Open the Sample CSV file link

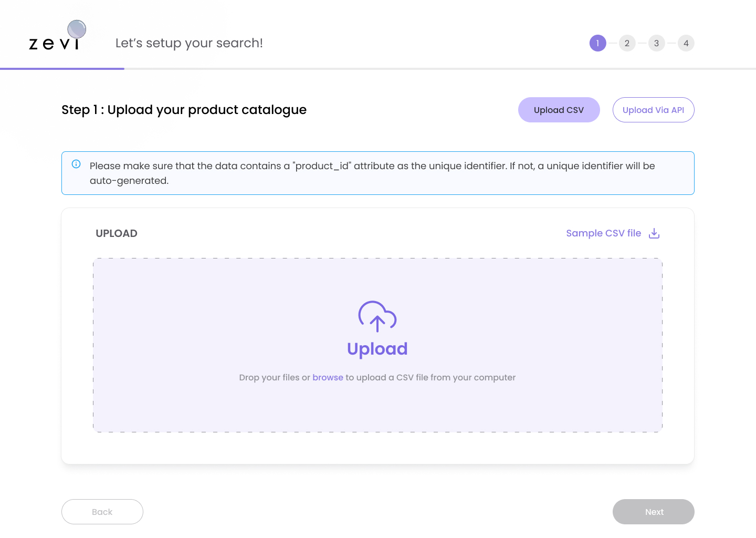(x=603, y=233)
